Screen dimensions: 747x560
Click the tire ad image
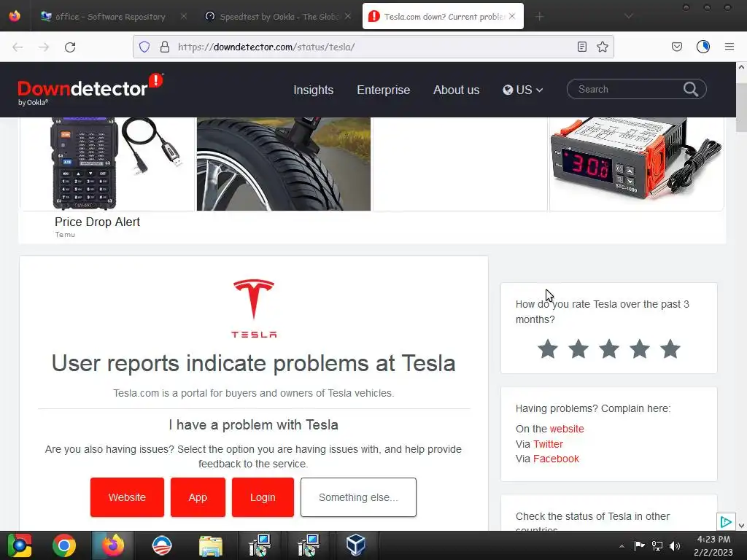[x=284, y=164]
